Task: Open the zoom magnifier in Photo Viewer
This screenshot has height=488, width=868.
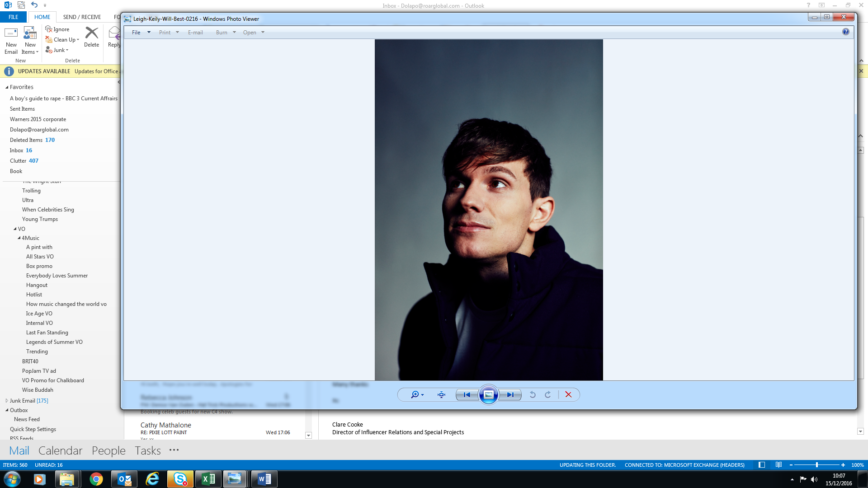Action: pos(417,394)
